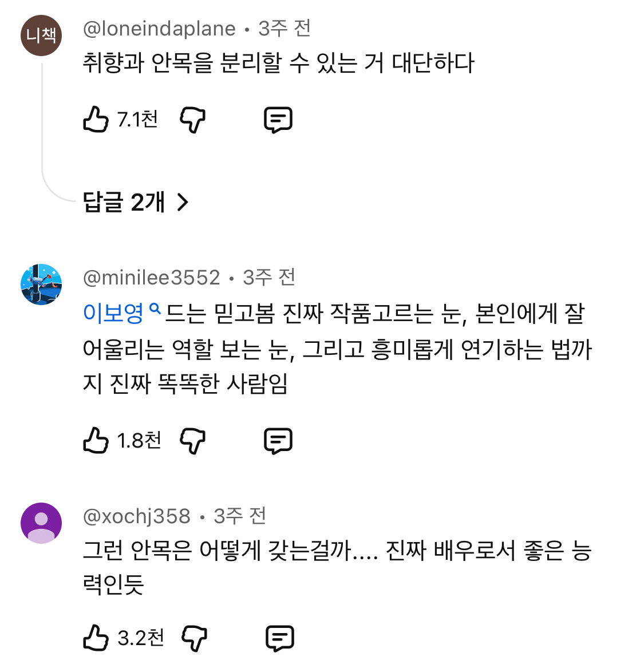Viewport: 644px width, 672px height.
Task: Expand the 답글 2개 replies
Action: [x=124, y=202]
